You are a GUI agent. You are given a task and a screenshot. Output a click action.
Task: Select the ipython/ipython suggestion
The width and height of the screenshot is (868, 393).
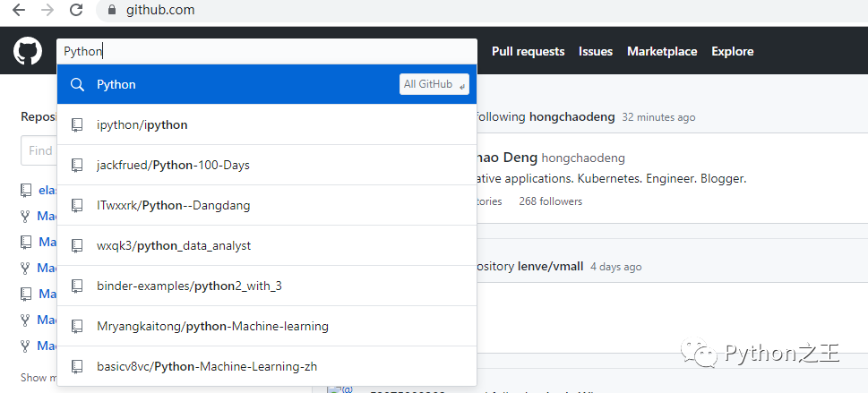267,124
